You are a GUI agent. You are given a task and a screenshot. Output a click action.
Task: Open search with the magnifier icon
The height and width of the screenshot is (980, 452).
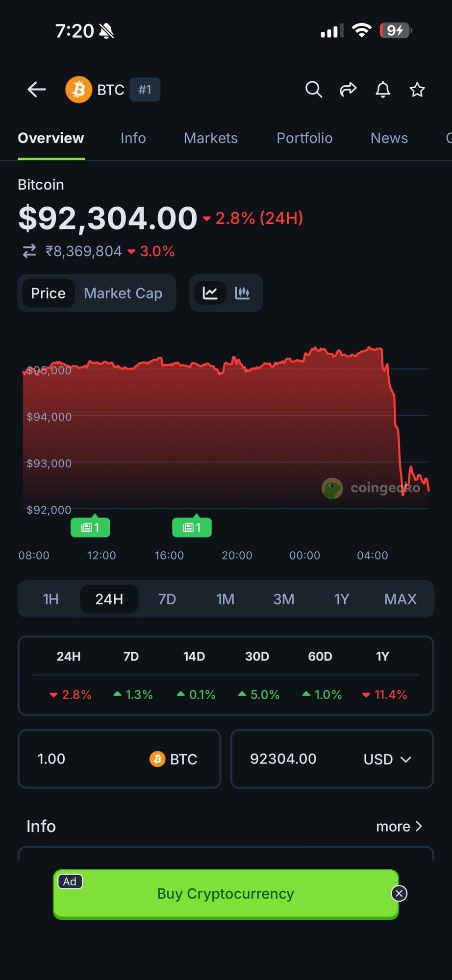(313, 90)
